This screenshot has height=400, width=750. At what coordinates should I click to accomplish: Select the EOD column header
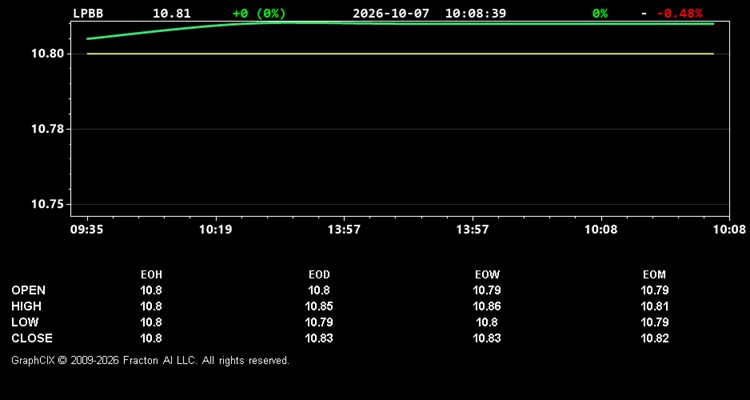[x=319, y=275]
